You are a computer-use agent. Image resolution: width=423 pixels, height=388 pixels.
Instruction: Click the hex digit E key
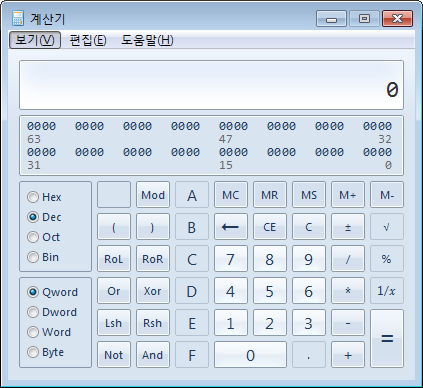click(x=192, y=323)
